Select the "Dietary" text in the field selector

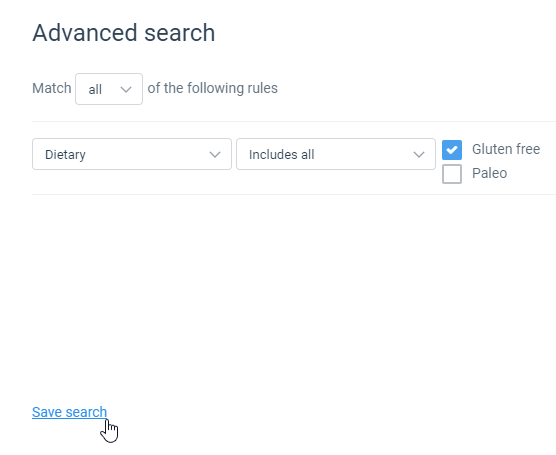(x=65, y=155)
